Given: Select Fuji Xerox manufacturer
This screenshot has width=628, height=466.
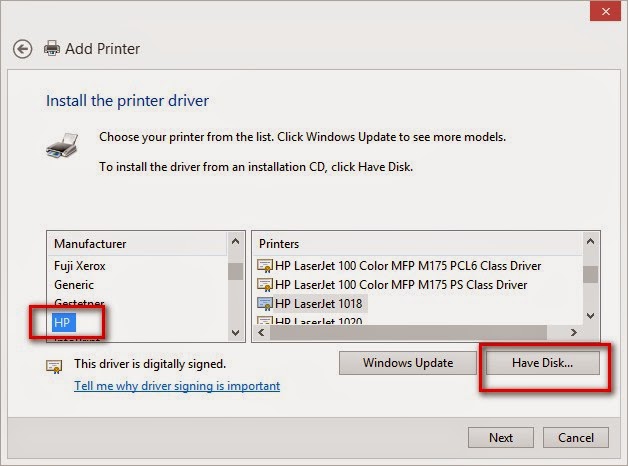Looking at the screenshot, I should tap(80, 266).
